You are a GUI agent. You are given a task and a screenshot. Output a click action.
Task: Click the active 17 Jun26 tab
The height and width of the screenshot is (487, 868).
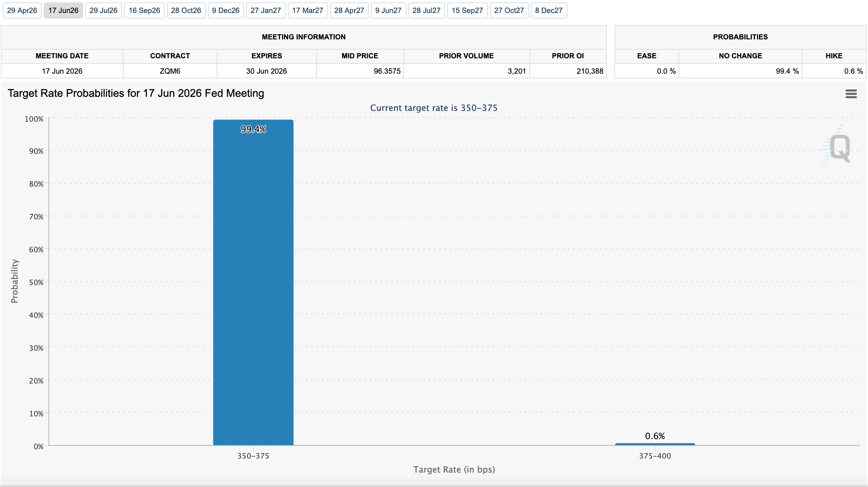coord(63,11)
